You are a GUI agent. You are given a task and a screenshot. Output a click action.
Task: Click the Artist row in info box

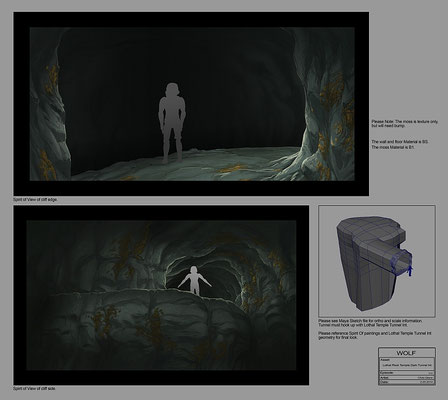[407, 377]
